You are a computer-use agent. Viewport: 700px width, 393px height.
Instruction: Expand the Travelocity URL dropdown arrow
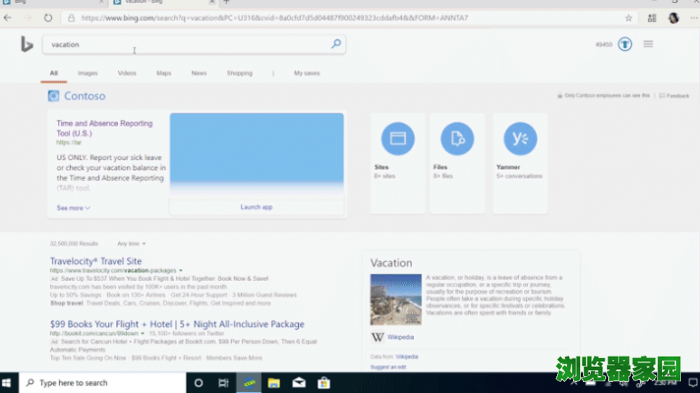coord(181,270)
